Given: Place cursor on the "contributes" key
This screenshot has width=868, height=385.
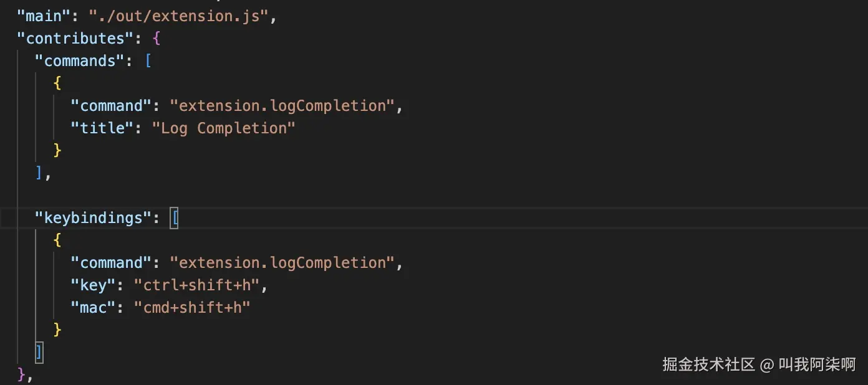Looking at the screenshot, I should 75,39.
